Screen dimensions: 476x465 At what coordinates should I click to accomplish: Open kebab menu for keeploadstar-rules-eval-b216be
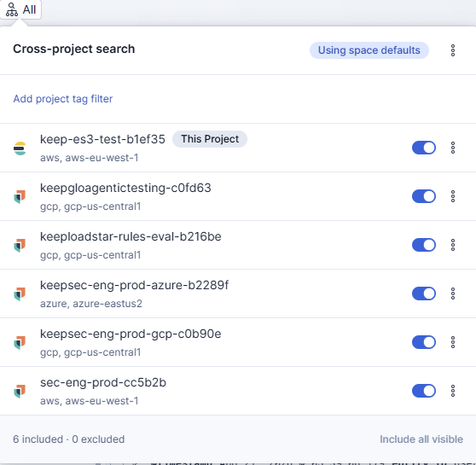(x=453, y=245)
